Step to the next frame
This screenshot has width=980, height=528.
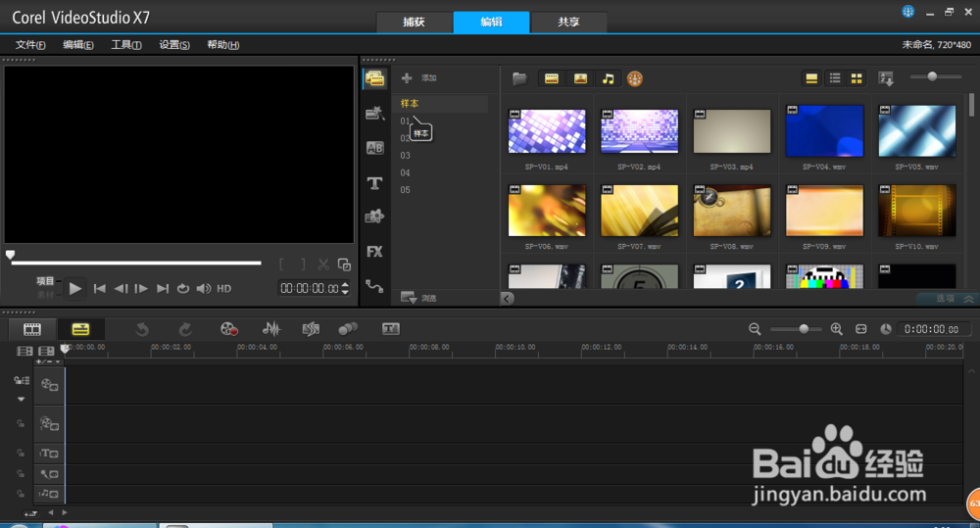[141, 289]
